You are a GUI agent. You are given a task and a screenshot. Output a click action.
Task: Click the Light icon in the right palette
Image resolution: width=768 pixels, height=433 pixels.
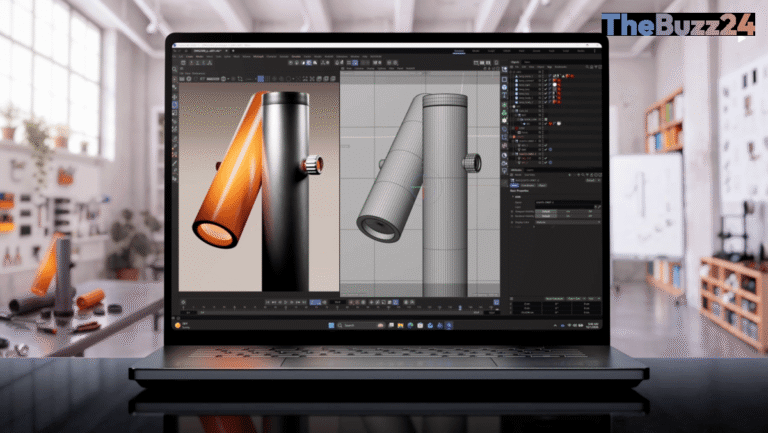(x=504, y=170)
